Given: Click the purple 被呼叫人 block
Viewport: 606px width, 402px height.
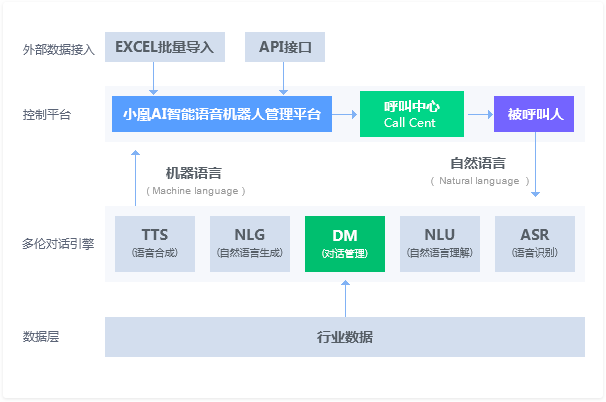Looking at the screenshot, I should (x=534, y=114).
